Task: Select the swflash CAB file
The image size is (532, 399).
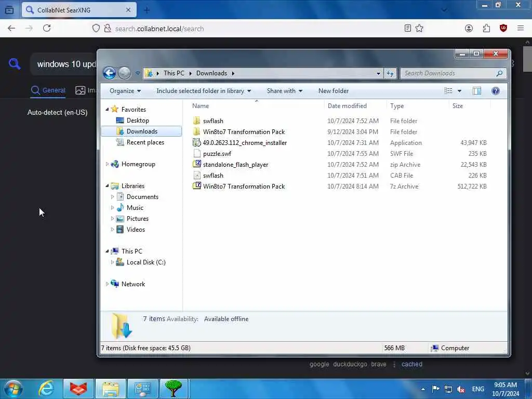Action: pos(213,176)
